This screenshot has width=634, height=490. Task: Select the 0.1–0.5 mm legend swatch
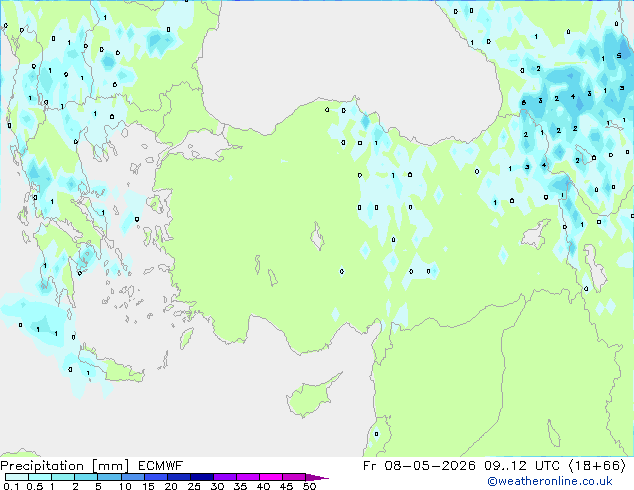(x=17, y=477)
